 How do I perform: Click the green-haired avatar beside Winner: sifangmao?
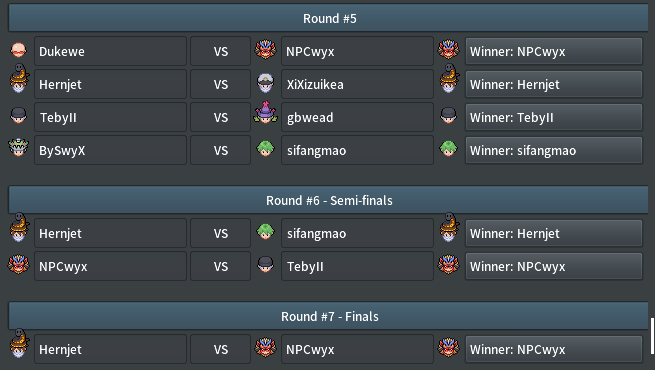point(449,149)
